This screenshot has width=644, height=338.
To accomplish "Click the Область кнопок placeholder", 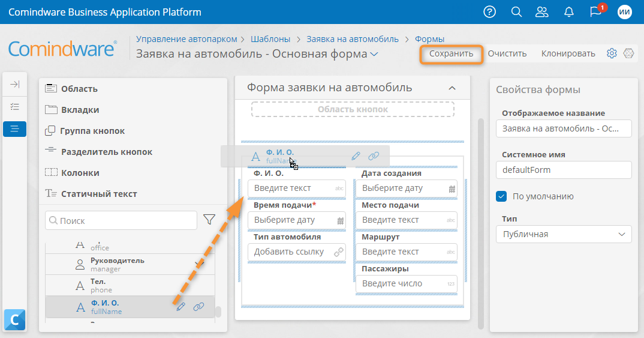I will [353, 109].
